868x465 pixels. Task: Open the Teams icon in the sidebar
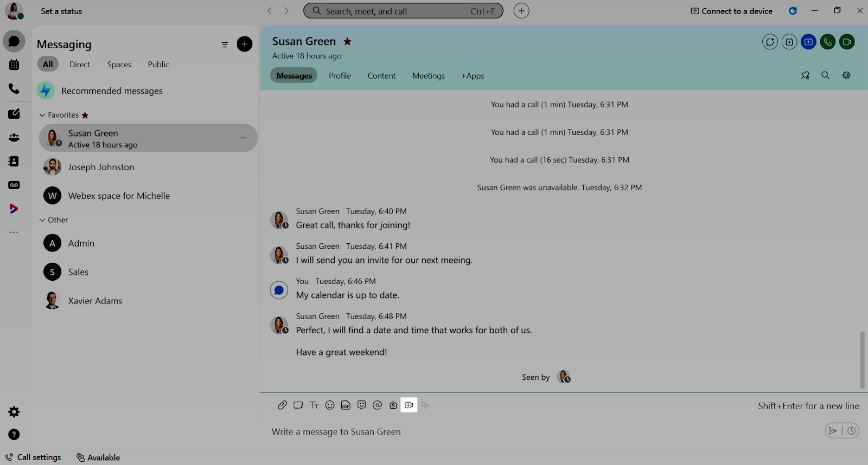(x=14, y=138)
